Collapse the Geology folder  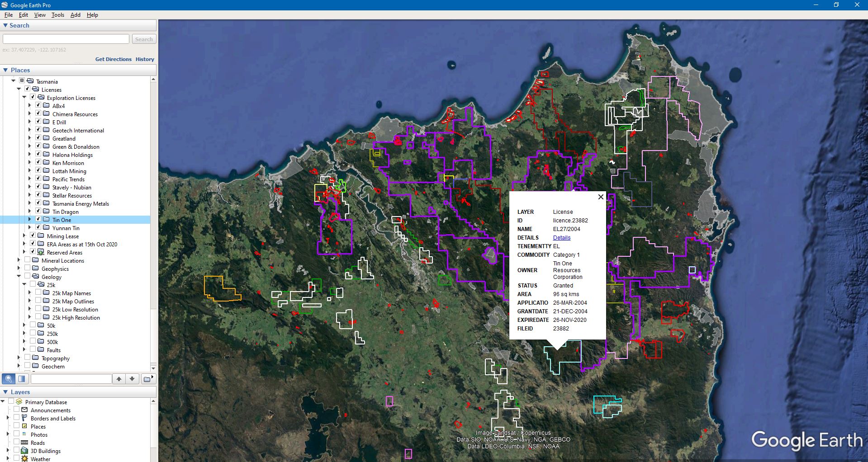(x=19, y=277)
